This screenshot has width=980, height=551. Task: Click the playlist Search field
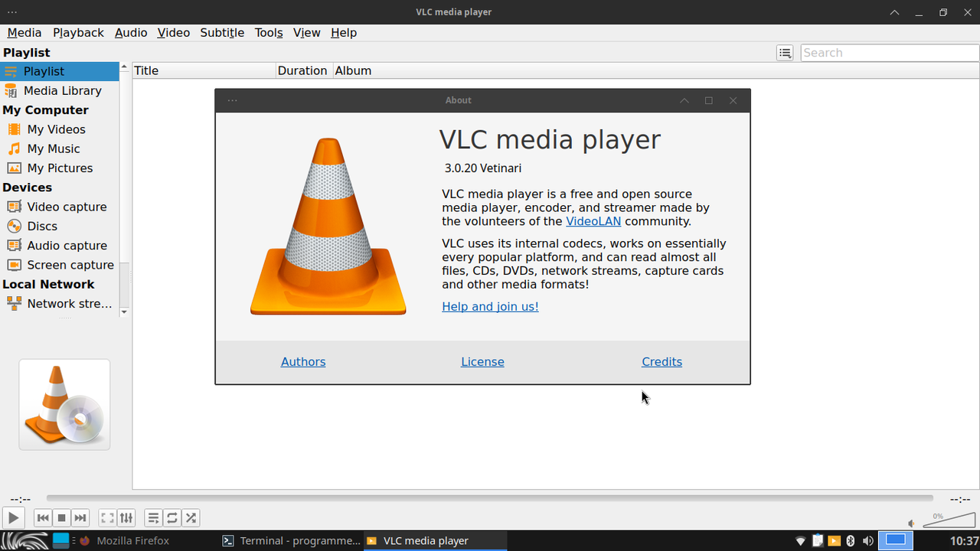click(890, 53)
